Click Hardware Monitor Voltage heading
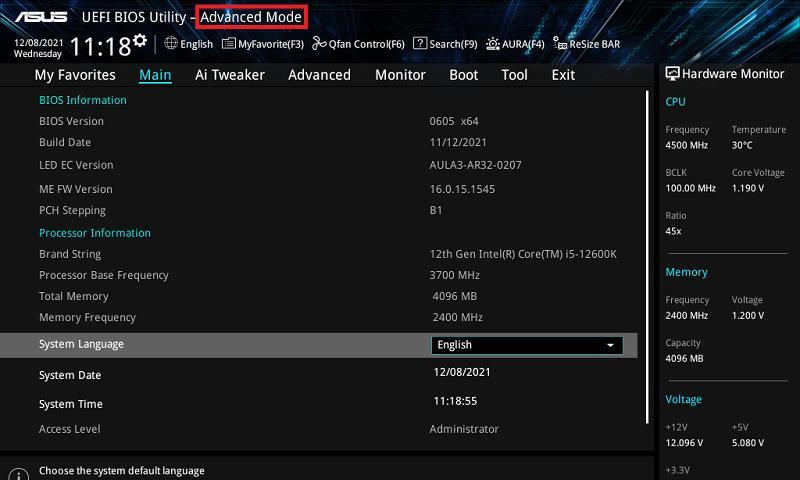 pos(683,399)
